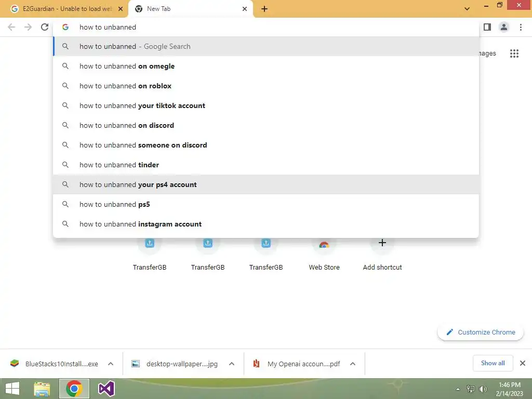Click the taskbar clock showing 1:46 PM
Image resolution: width=532 pixels, height=399 pixels.
click(x=510, y=389)
